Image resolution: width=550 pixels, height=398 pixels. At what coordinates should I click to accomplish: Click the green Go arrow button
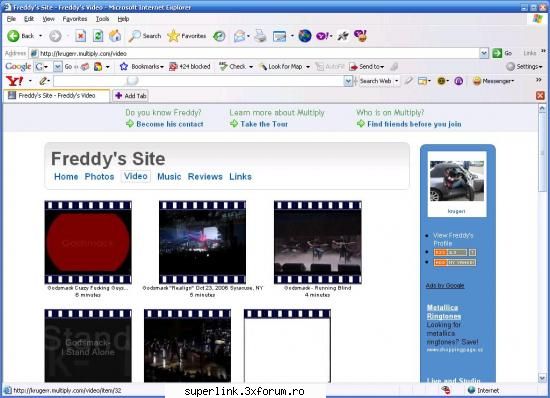[x=497, y=53]
